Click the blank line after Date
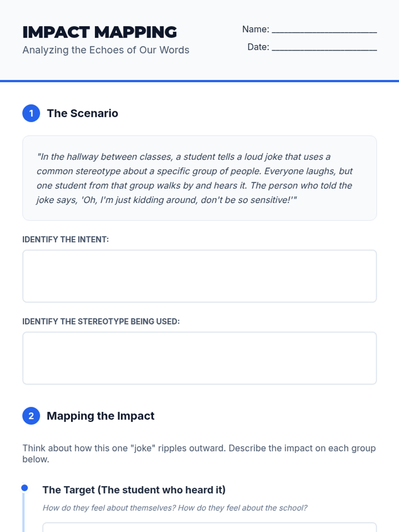This screenshot has width=399, height=532. click(324, 48)
